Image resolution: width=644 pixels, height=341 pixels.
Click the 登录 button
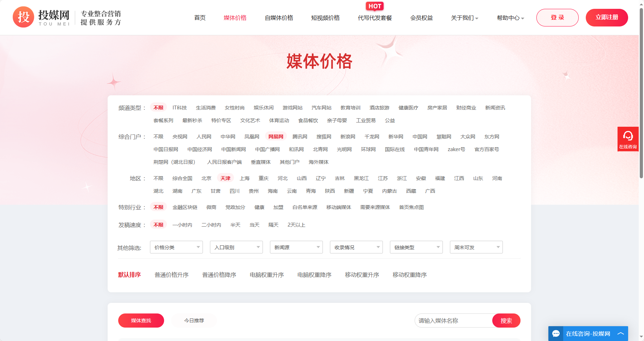[557, 18]
